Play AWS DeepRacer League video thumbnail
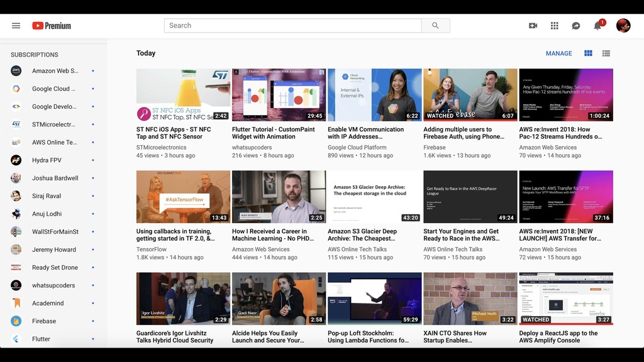Screen dimensions: 644x362 pyautogui.click(x=470, y=197)
